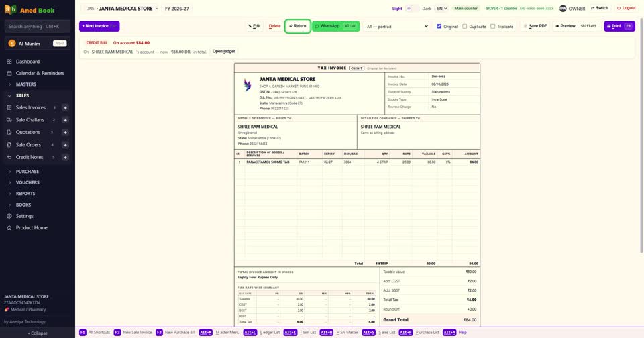Open Quotations menu item
The height and width of the screenshot is (338, 644).
tap(28, 132)
